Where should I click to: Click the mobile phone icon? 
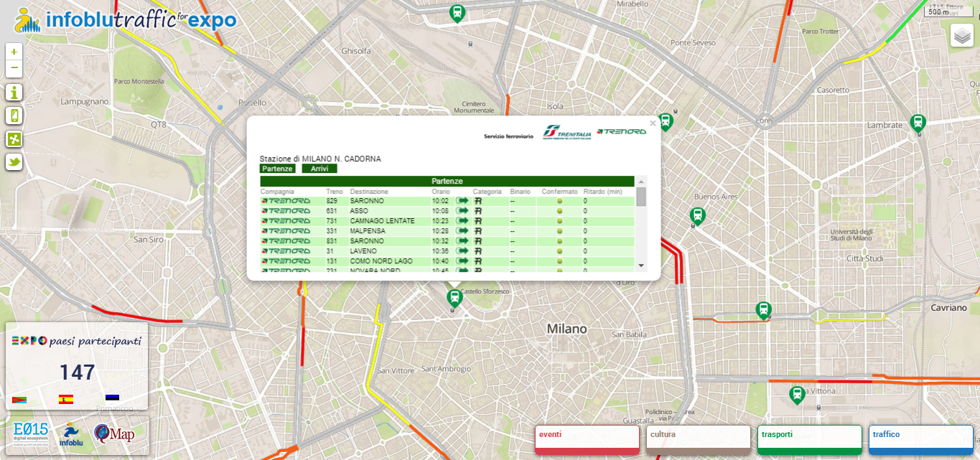14,116
